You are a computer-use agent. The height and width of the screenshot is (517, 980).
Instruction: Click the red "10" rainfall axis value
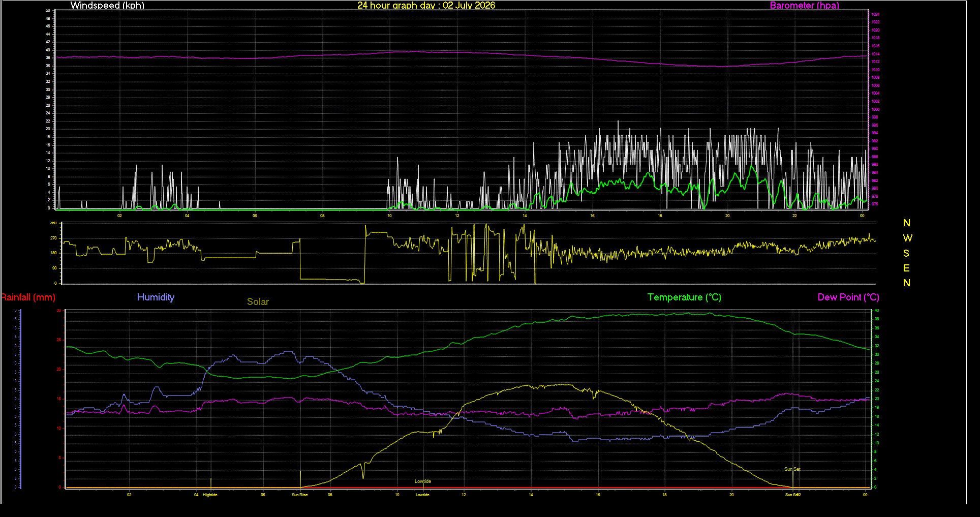59,429
